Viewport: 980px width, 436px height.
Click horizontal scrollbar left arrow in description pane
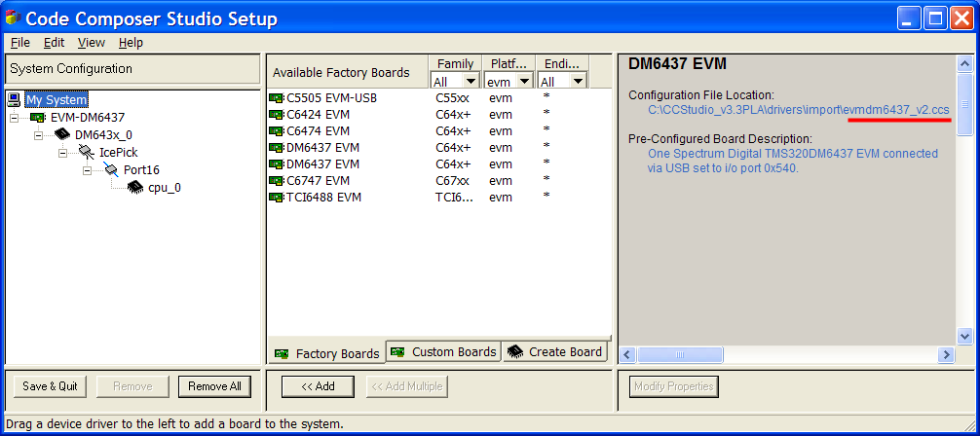[628, 355]
